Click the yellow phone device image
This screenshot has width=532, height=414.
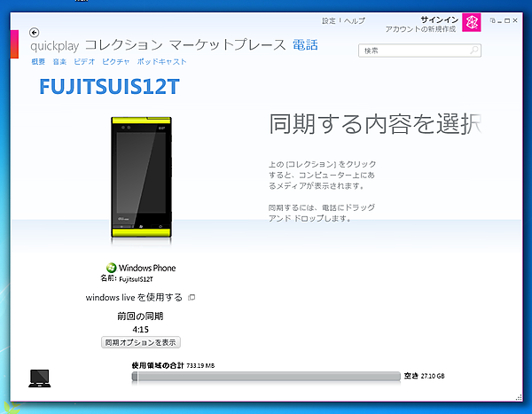tap(141, 177)
